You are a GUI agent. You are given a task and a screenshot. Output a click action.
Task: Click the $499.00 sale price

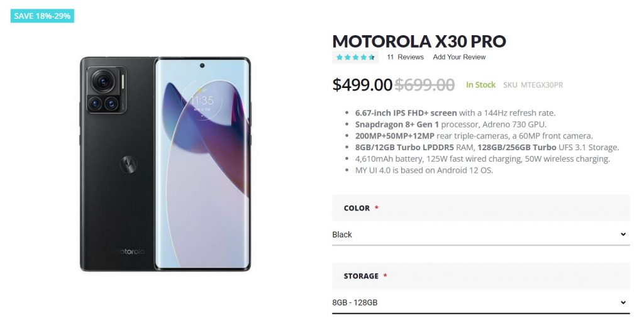coord(362,85)
